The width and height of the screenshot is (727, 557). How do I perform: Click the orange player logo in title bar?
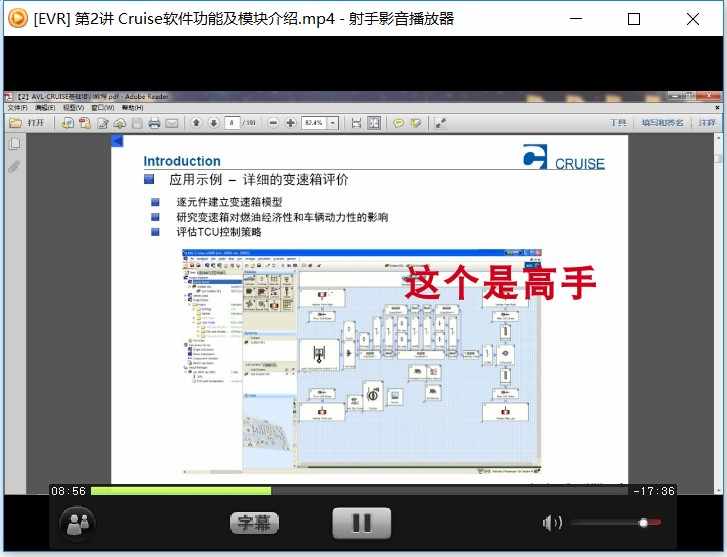[x=18, y=19]
